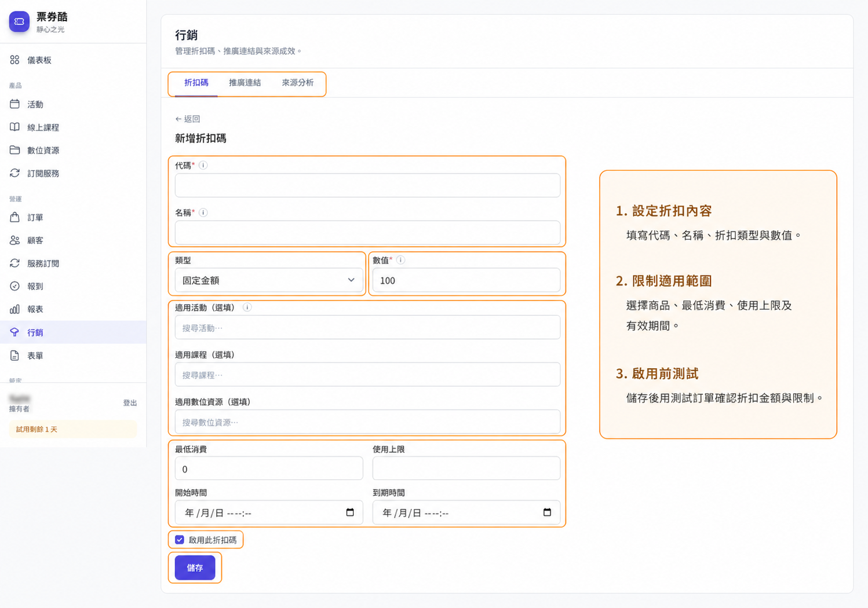Click the 搜尋數位資源 search field

(x=367, y=422)
